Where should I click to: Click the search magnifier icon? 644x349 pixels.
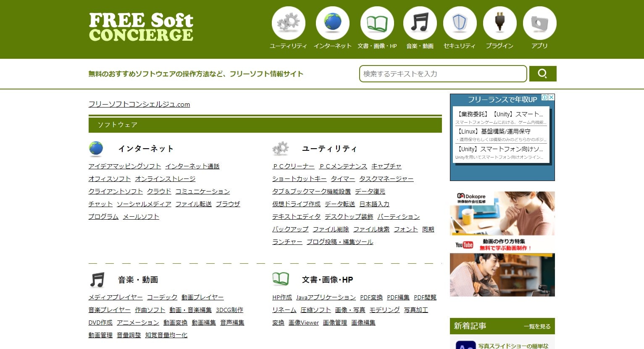pyautogui.click(x=543, y=73)
